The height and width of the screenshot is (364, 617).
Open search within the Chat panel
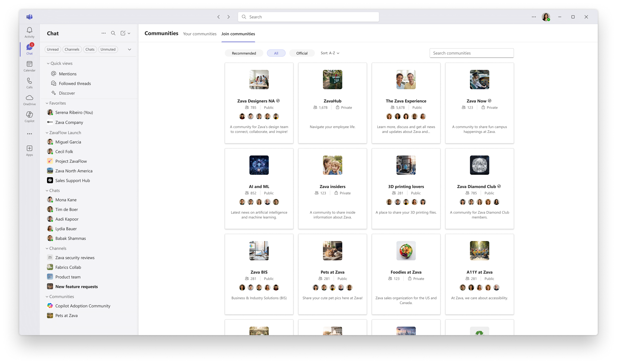pyautogui.click(x=113, y=33)
